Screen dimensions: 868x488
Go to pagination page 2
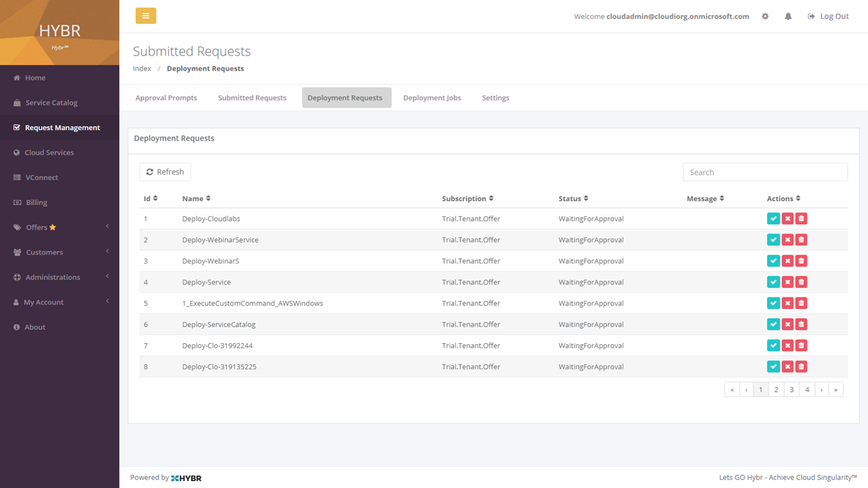[776, 390]
